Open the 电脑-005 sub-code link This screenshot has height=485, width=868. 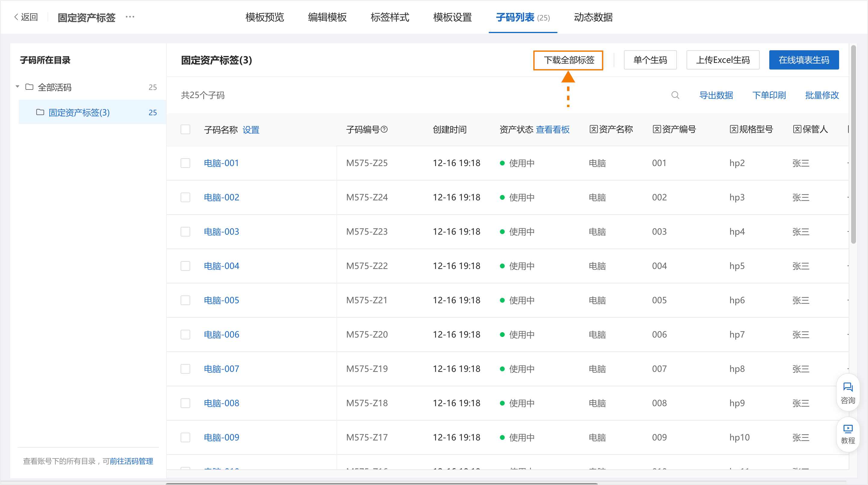coord(222,300)
